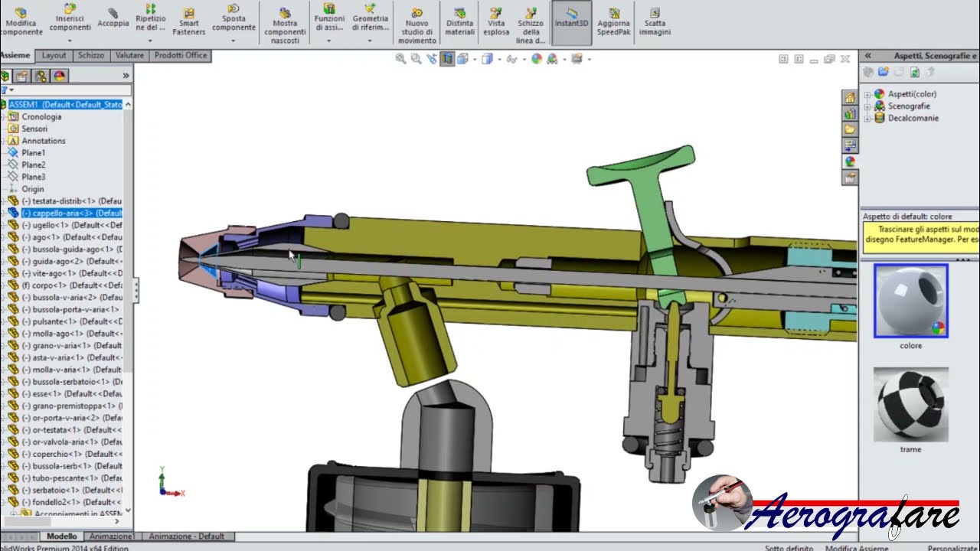Open hide/show items dropdown arrow
Screen dimensions: 980x551
(524, 59)
